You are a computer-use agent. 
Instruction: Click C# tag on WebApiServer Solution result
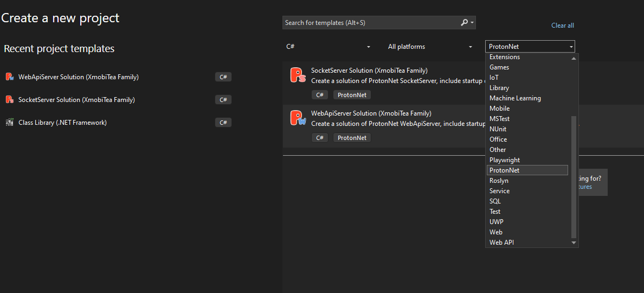(319, 138)
